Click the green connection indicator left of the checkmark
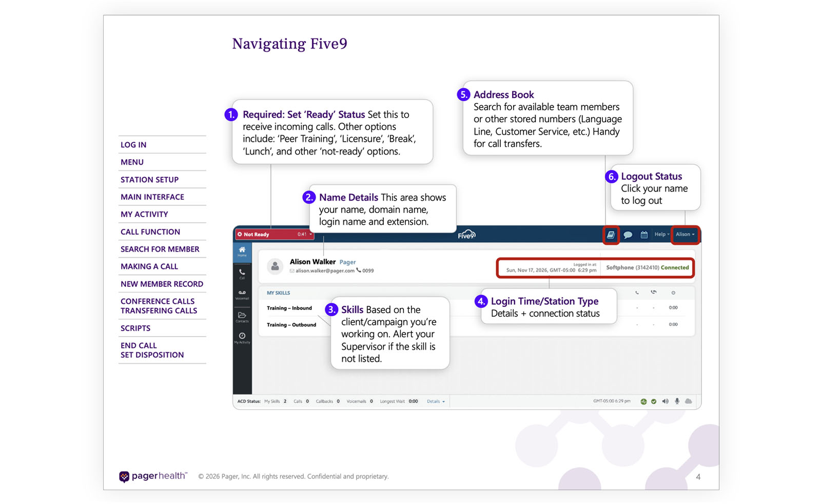The width and height of the screenshot is (821, 504). point(643,401)
